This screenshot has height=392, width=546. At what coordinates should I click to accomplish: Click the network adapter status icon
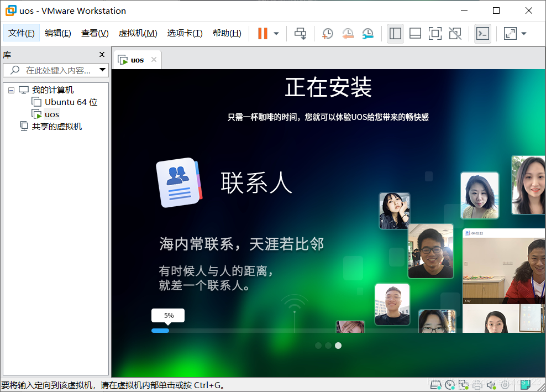tap(464, 385)
